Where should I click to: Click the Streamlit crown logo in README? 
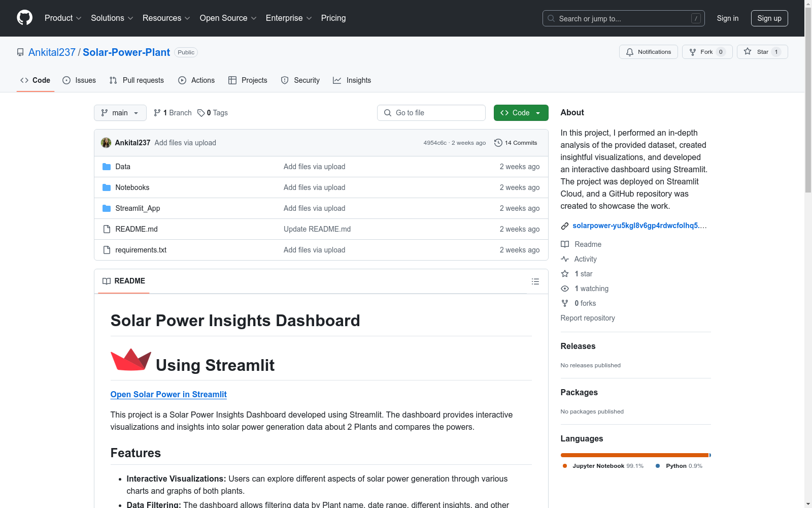pos(131,360)
